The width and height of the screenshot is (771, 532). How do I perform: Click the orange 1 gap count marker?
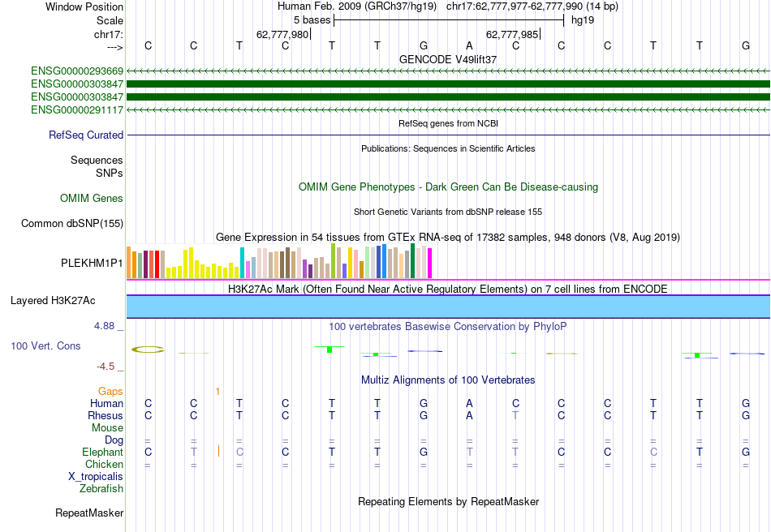[x=218, y=392]
